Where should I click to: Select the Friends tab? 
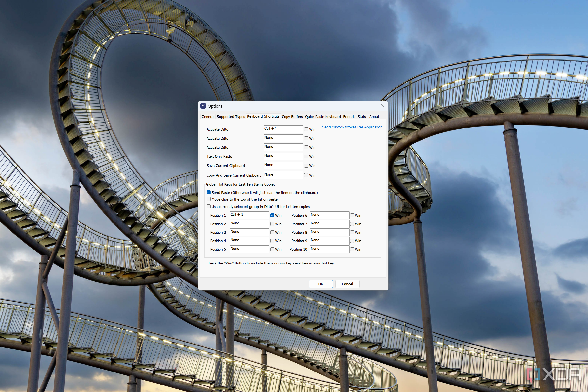pos(349,117)
